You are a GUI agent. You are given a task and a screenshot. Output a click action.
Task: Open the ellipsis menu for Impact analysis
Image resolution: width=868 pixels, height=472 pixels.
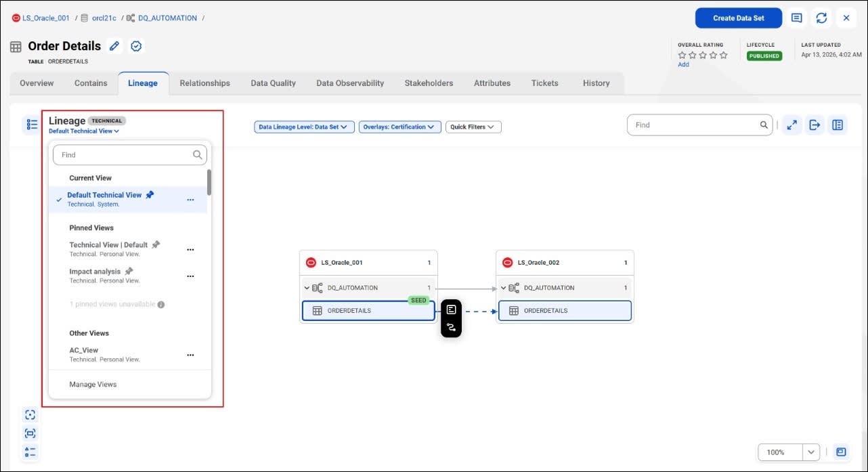pyautogui.click(x=190, y=276)
